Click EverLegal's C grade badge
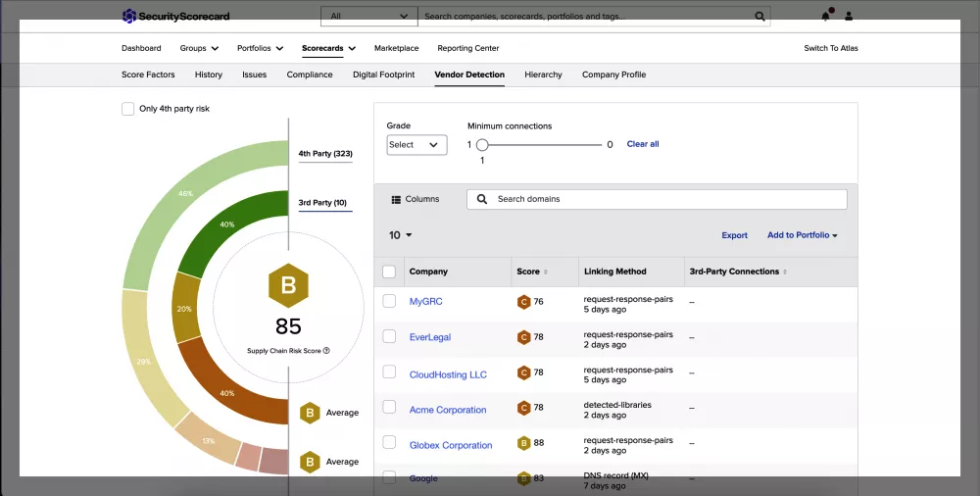 (x=523, y=337)
